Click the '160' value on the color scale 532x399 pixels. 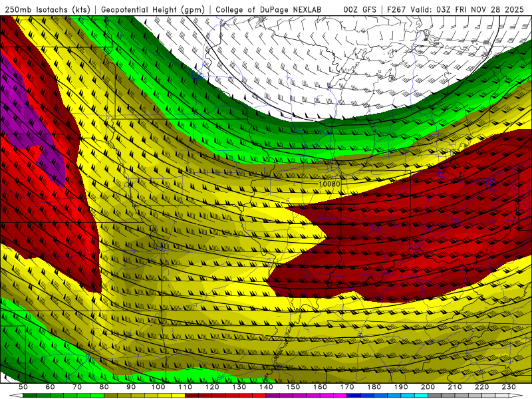pos(320,387)
